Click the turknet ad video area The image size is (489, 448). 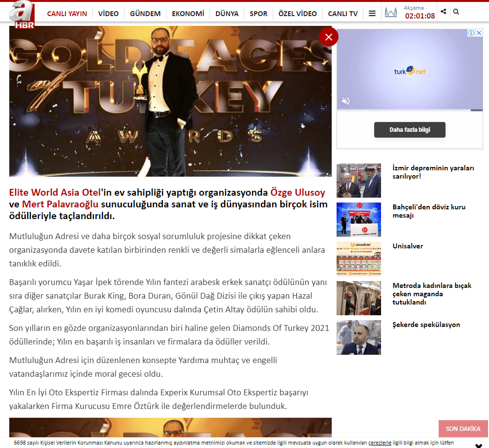tap(410, 70)
